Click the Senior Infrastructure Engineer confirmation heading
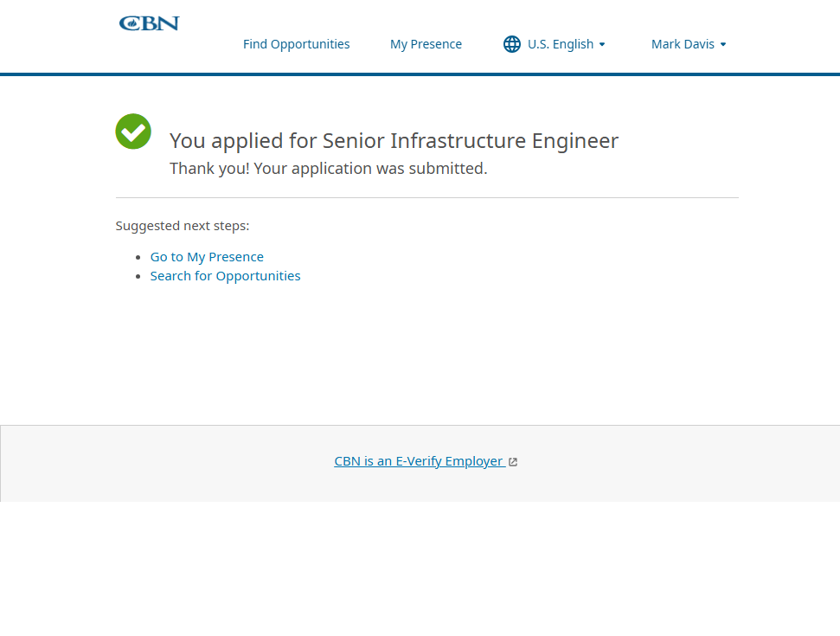Viewport: 840px width, 636px height. (x=394, y=141)
